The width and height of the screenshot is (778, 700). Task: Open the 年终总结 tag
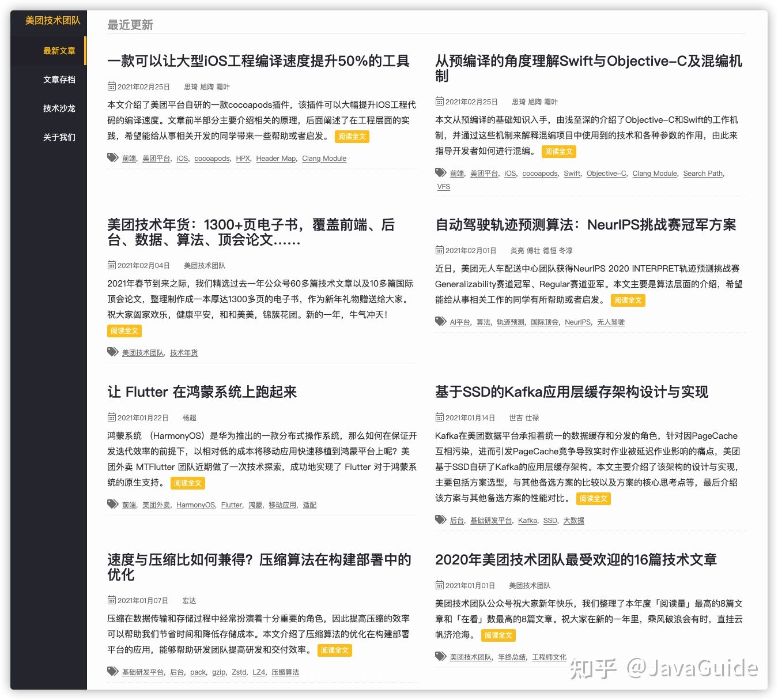tap(512, 657)
